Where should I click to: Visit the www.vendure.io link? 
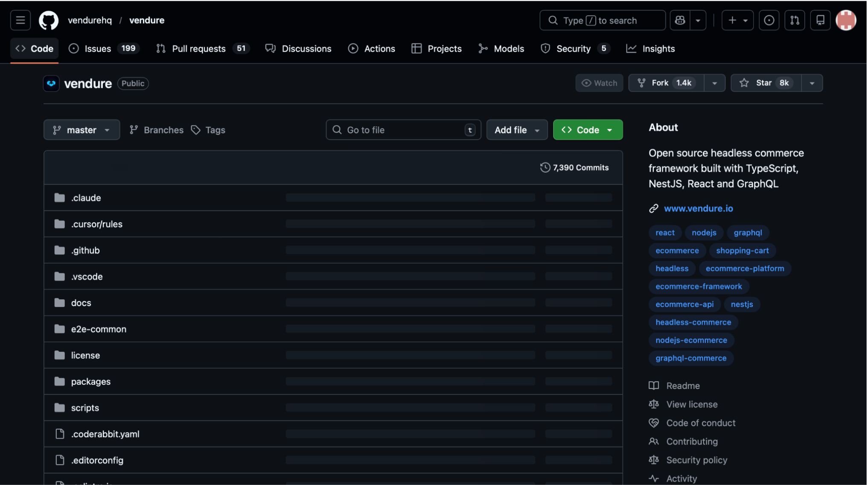[x=698, y=208]
